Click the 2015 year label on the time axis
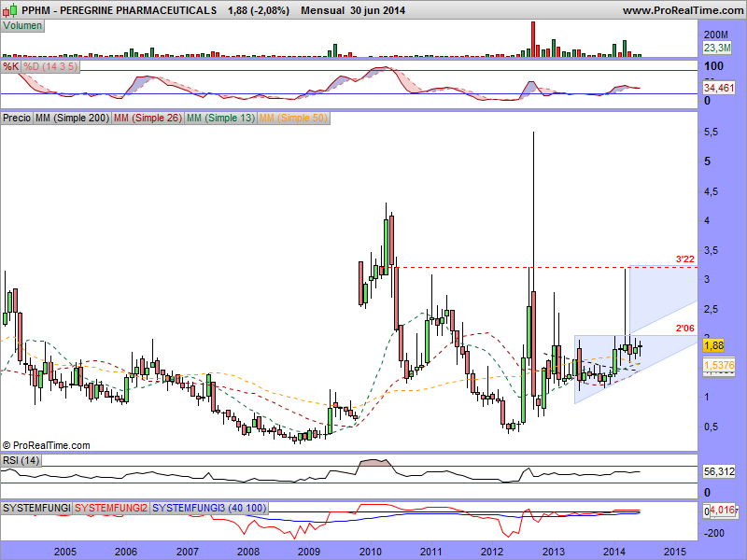Viewport: 747px width, 560px height. coord(675,552)
